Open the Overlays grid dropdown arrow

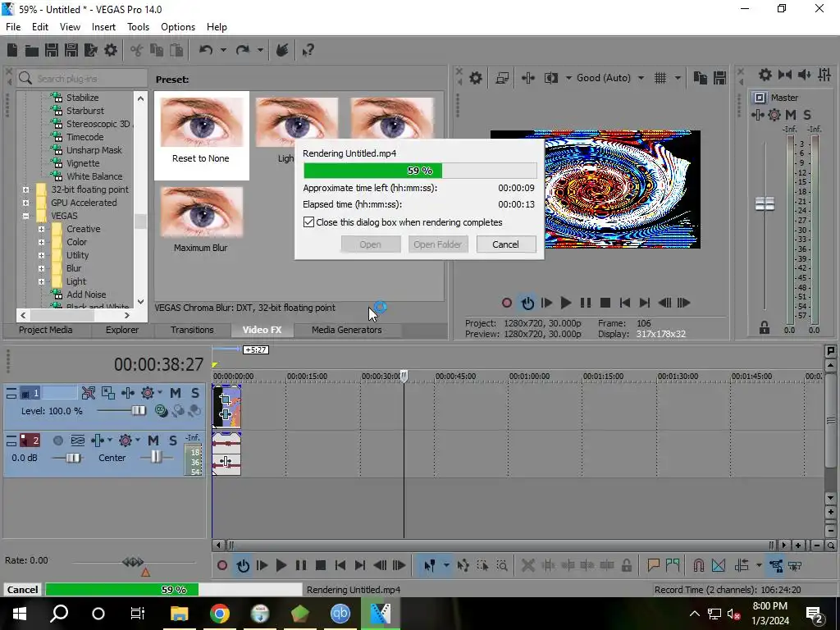[678, 78]
